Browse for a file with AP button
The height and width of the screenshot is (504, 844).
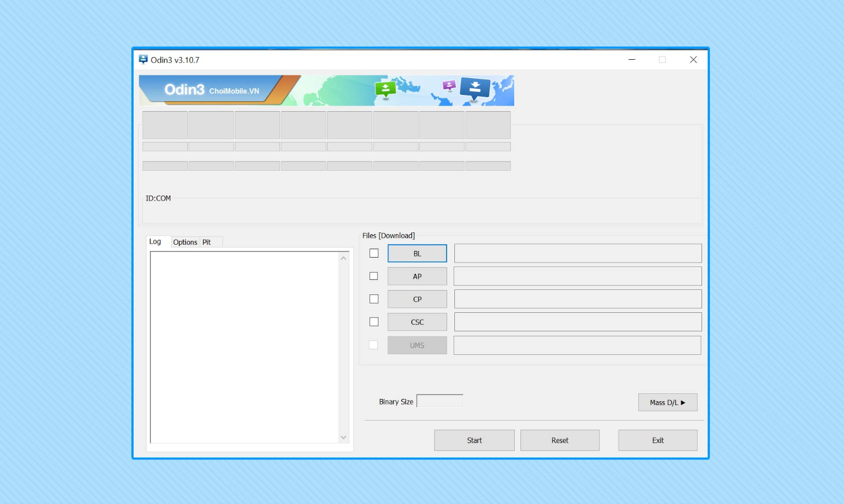point(417,276)
